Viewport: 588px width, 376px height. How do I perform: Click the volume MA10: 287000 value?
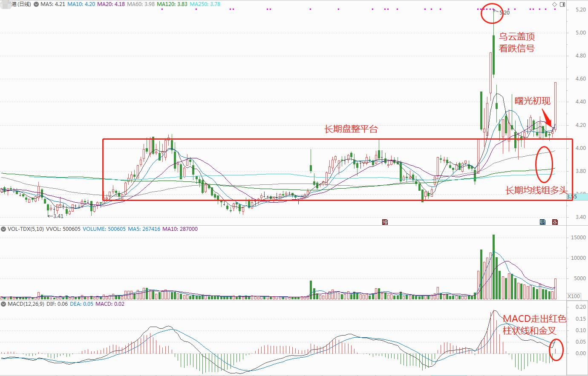[x=180, y=229]
